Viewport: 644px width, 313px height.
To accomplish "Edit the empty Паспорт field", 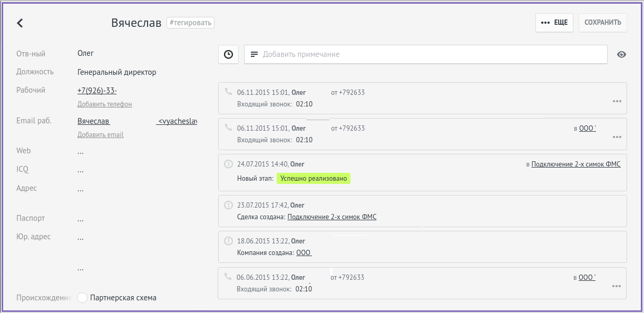I will coord(80,219).
